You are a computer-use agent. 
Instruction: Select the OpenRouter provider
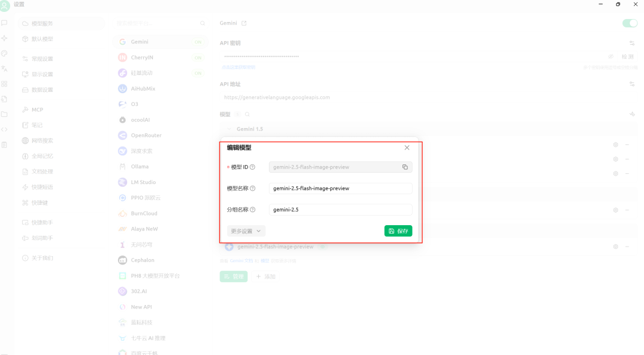160,135
